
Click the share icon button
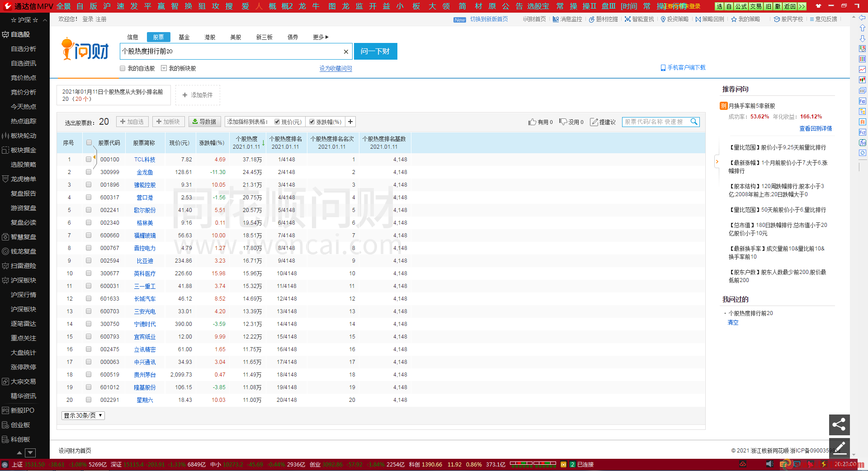pyautogui.click(x=839, y=424)
